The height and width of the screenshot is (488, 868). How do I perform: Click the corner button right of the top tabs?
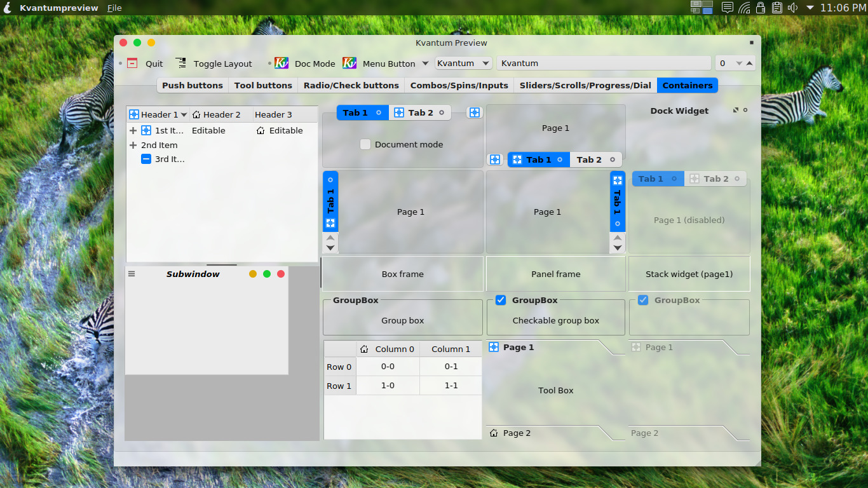(475, 112)
